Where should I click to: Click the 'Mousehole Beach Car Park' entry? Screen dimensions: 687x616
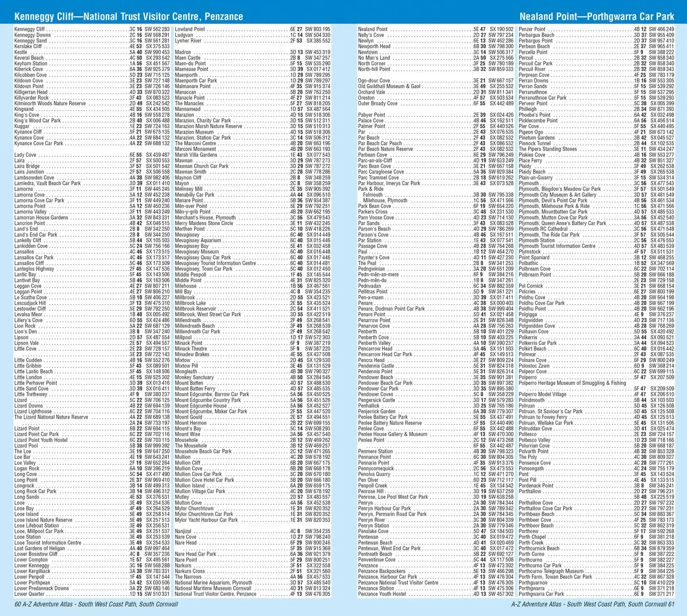point(252,451)
